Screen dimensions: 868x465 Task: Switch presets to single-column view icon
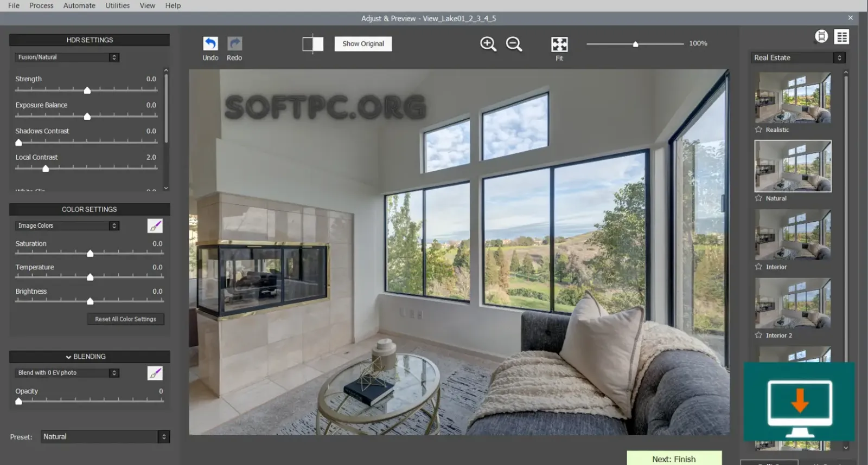click(821, 36)
